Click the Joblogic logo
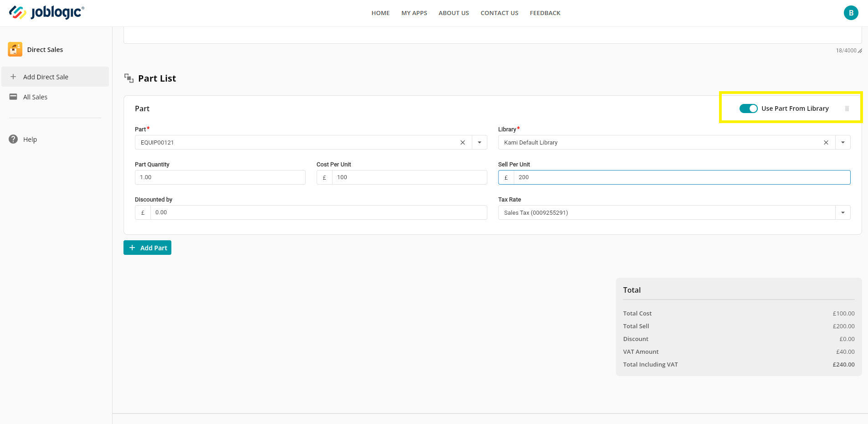 [x=46, y=12]
